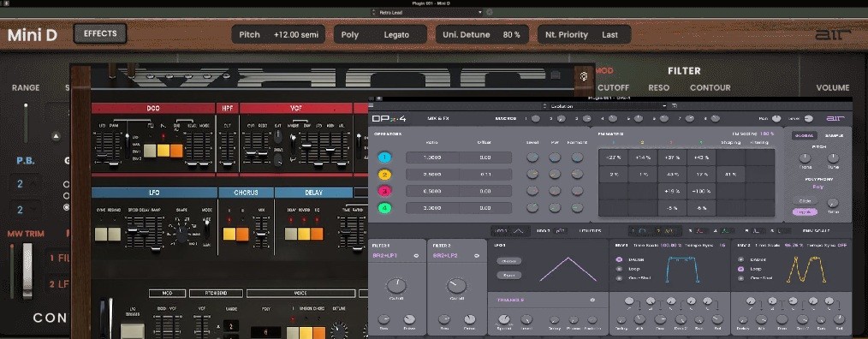Click the AIR logo in Mini D header
Image resolution: width=868 pixels, height=339 pixels.
(x=832, y=34)
